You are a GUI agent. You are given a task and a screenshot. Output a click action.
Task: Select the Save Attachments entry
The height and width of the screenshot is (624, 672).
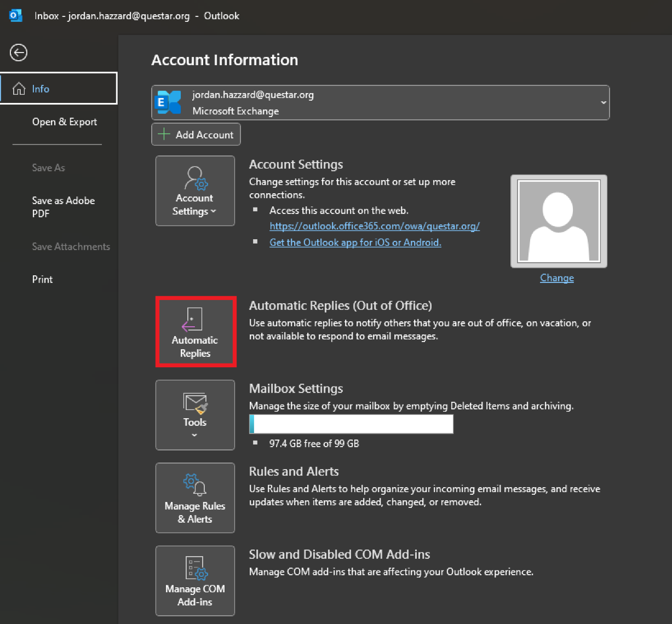click(x=71, y=246)
